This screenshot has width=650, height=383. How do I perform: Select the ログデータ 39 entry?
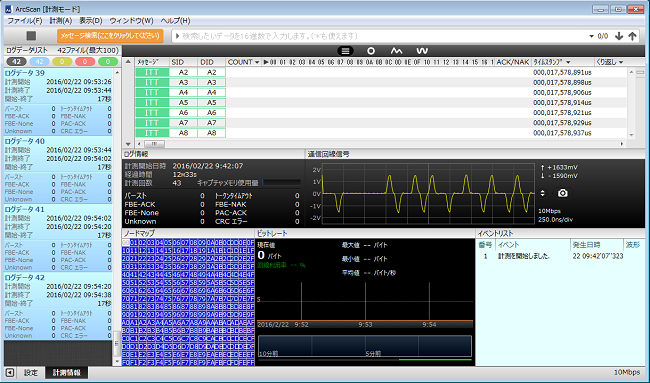click(x=58, y=102)
